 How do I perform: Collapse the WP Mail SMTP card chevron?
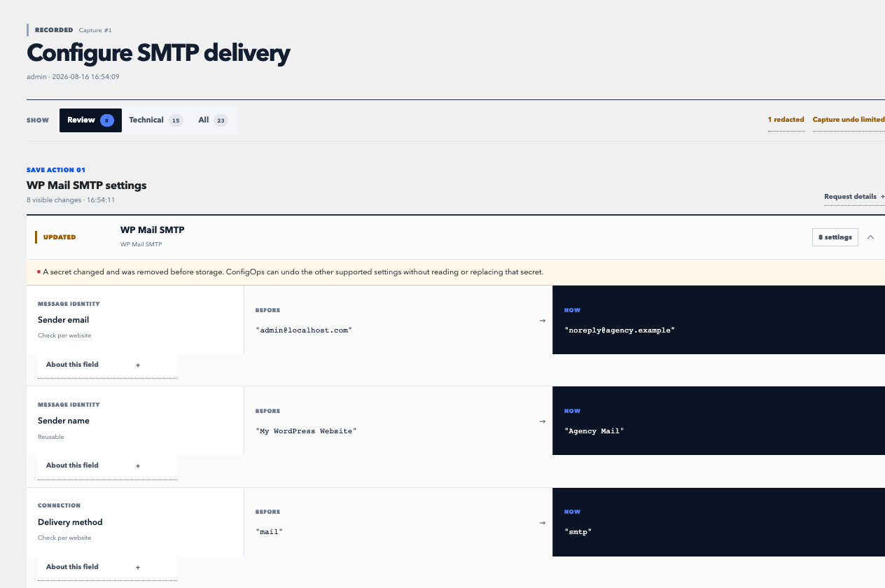pos(870,237)
